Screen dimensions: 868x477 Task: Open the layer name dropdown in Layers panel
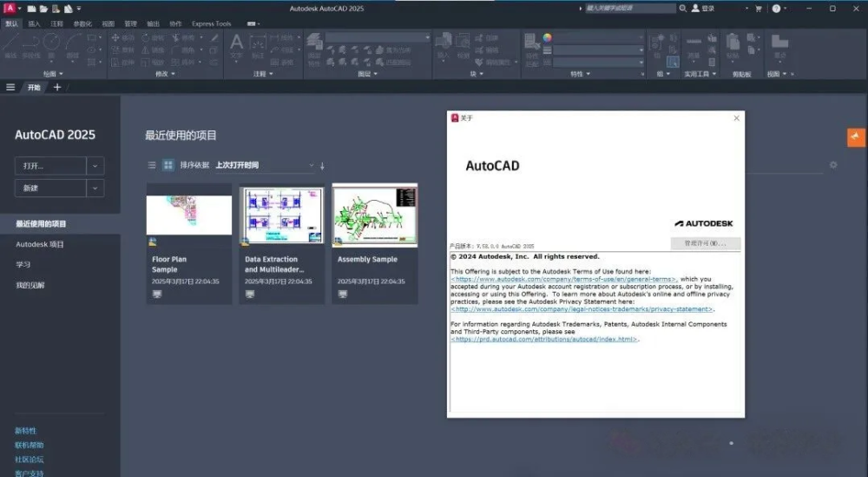coord(378,37)
